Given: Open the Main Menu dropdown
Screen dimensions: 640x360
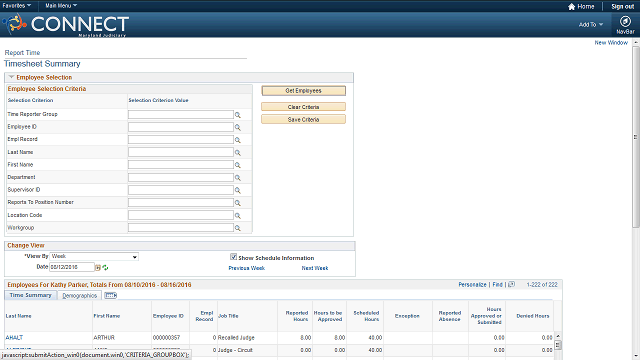Looking at the screenshot, I should tap(61, 6).
